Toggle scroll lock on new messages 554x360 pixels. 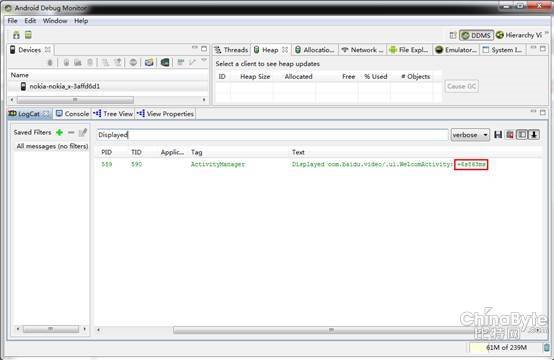(x=534, y=135)
